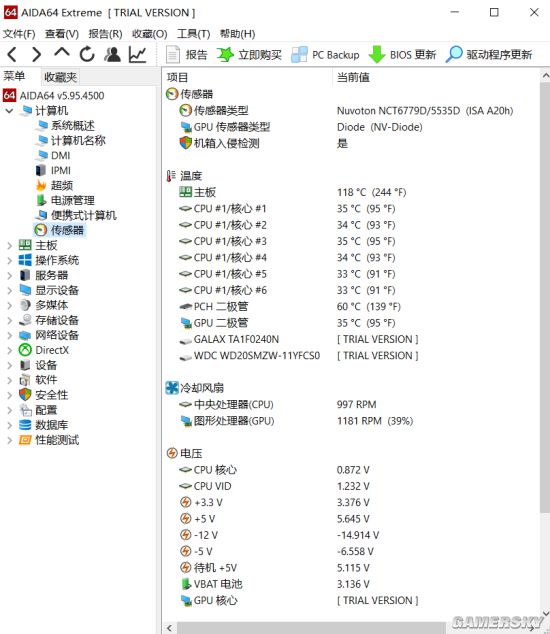Collapse the 计算机 tree node
Image resolution: width=550 pixels, height=634 pixels.
coord(10,110)
